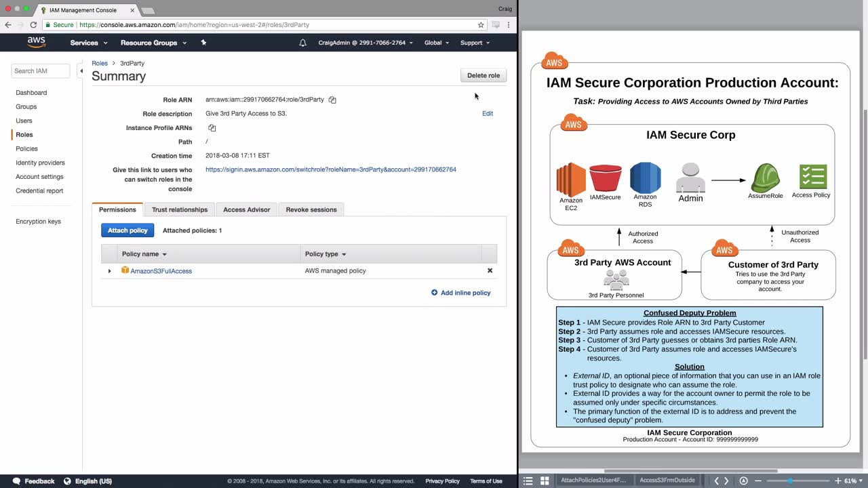Open the Global region dropdown
The height and width of the screenshot is (488, 868).
tap(437, 43)
